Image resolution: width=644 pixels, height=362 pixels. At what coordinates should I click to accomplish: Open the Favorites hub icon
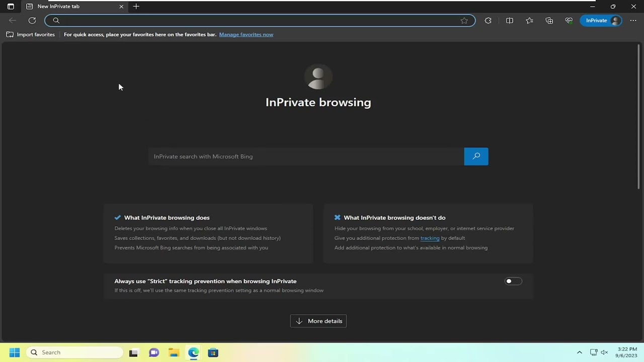pos(529,21)
